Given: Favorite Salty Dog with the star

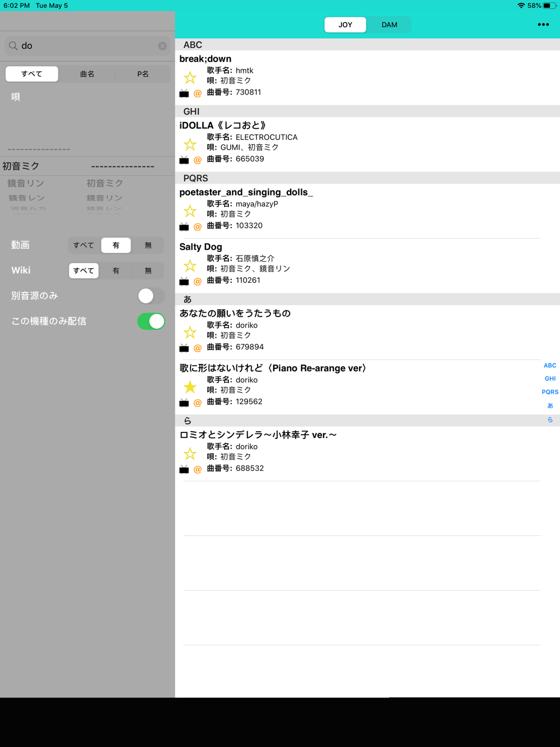Looking at the screenshot, I should (190, 266).
